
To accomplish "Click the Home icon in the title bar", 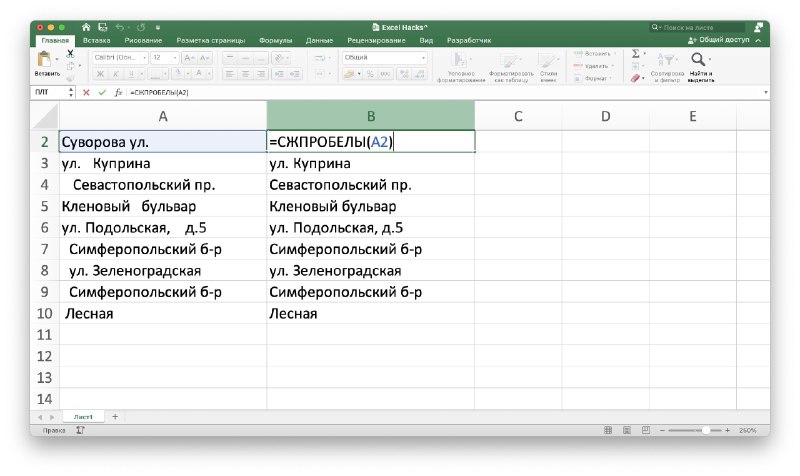I will click(86, 27).
